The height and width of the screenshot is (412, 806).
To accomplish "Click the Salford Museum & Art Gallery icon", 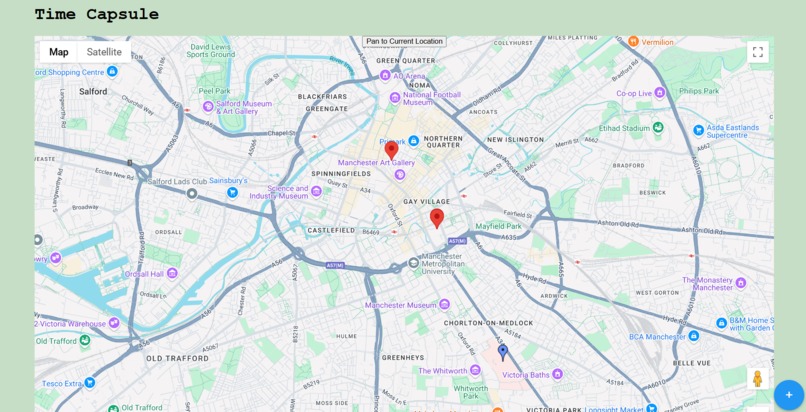I will 208,106.
